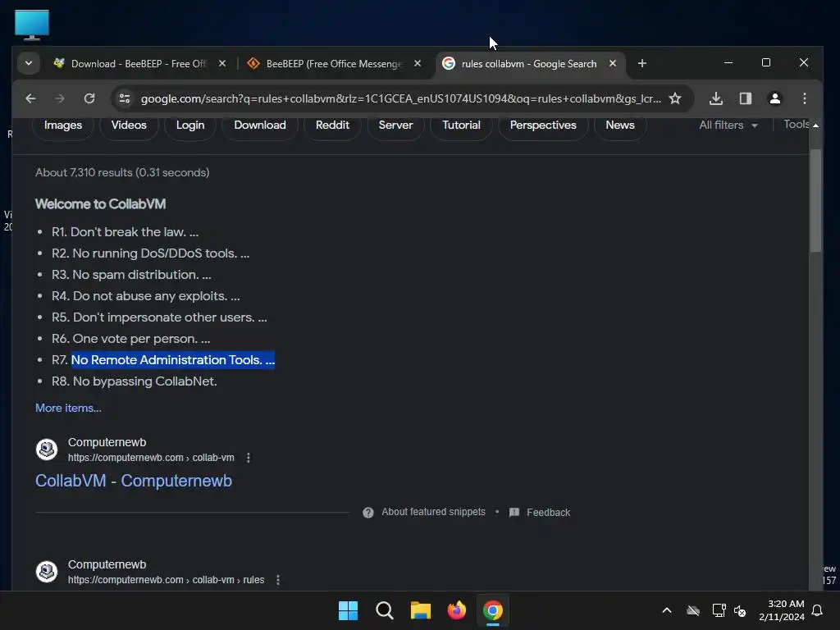Filter results by News
Screen dimensions: 840x630
[x=620, y=125]
